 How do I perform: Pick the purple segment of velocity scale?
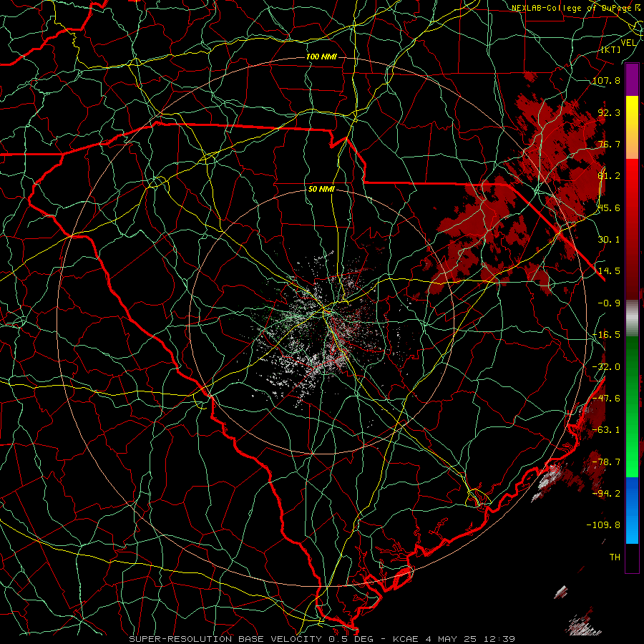click(632, 79)
